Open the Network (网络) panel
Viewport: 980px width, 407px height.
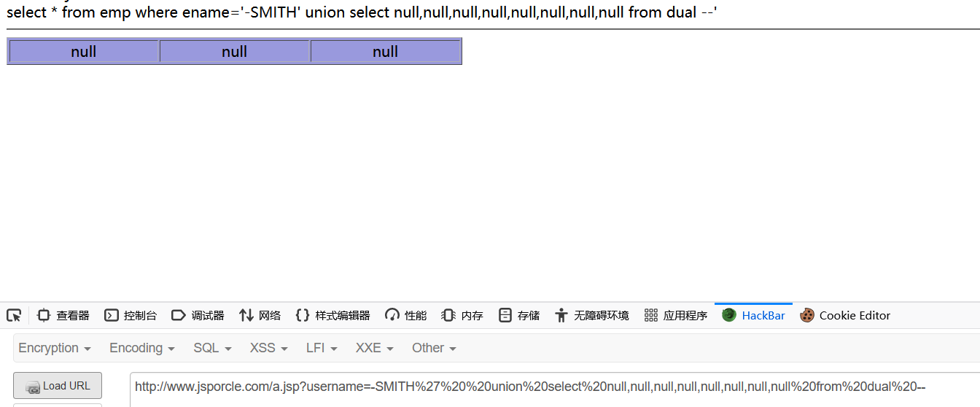(260, 316)
